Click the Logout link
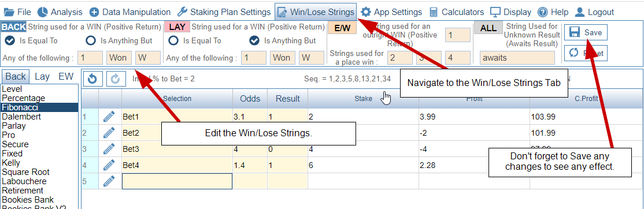 tap(594, 12)
